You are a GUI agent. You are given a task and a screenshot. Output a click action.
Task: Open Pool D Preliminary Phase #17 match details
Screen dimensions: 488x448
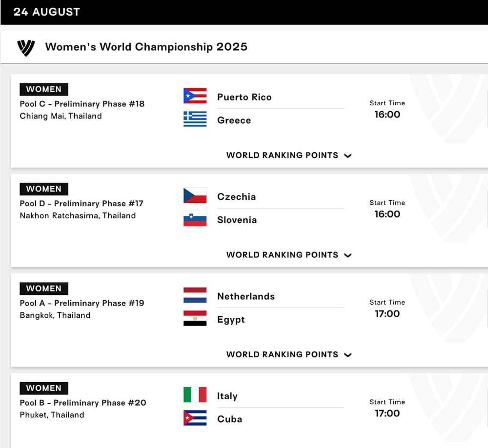coord(81,203)
